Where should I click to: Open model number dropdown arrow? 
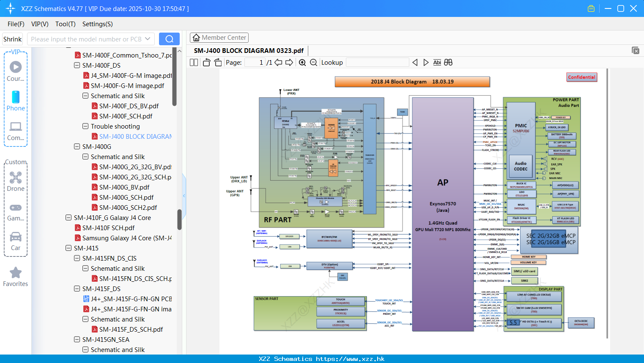148,39
